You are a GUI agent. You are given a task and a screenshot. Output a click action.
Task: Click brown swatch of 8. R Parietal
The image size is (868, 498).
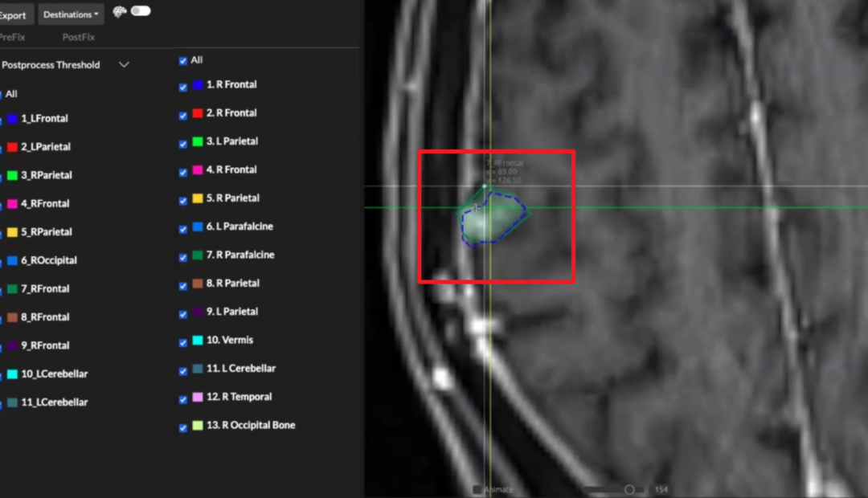pos(198,284)
